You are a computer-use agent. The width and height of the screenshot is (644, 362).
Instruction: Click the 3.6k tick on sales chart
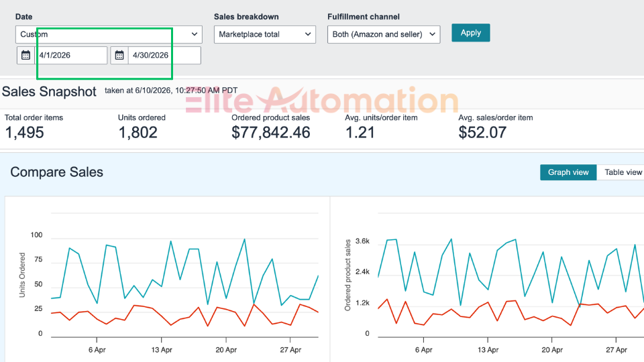[362, 241]
